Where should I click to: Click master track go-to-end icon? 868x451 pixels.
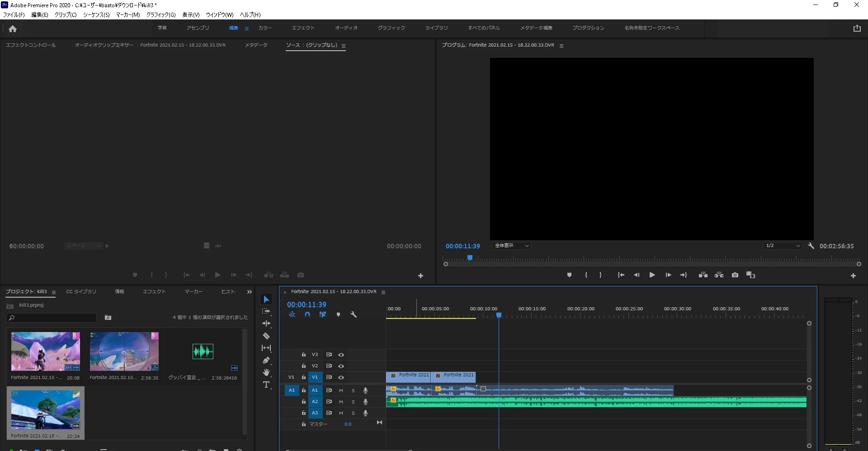379,423
